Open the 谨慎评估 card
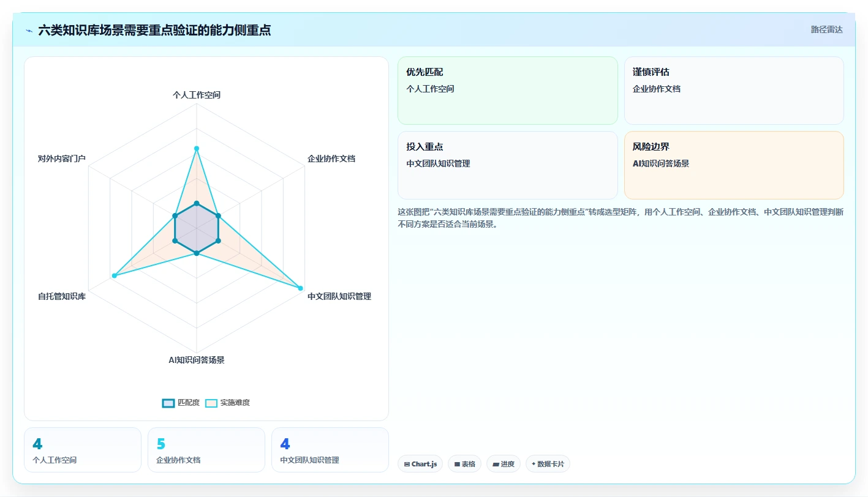The width and height of the screenshot is (868, 497). click(734, 91)
